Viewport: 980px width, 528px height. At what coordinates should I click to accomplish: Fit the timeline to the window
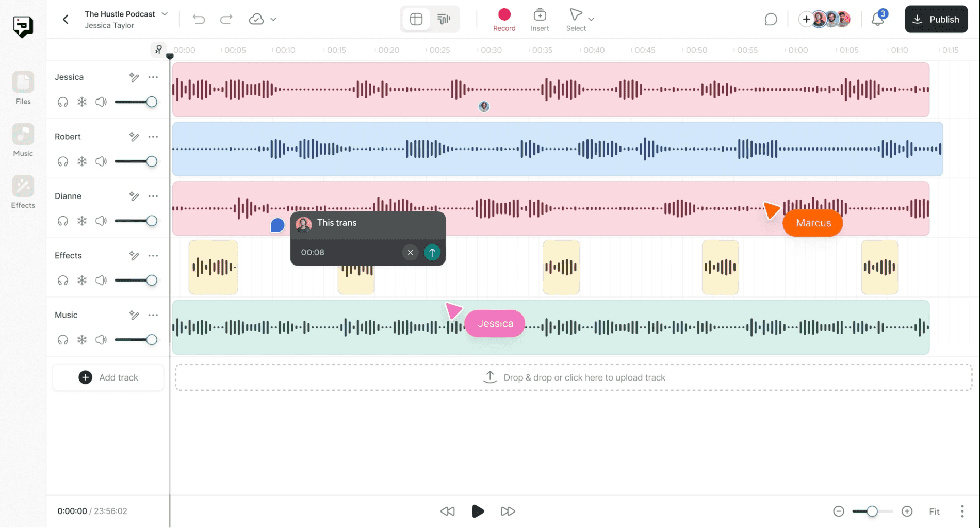tap(934, 511)
